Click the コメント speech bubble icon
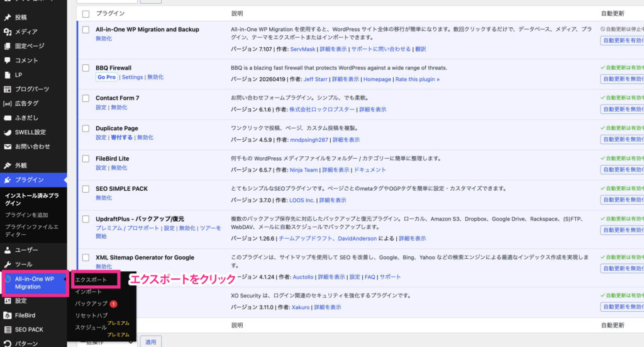Image resolution: width=644 pixels, height=347 pixels. pos(8,60)
